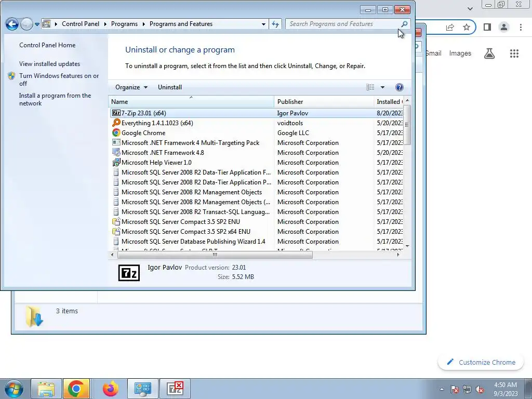Click the large 7z icon in details pane
The width and height of the screenshot is (532, 399).
pyautogui.click(x=129, y=273)
